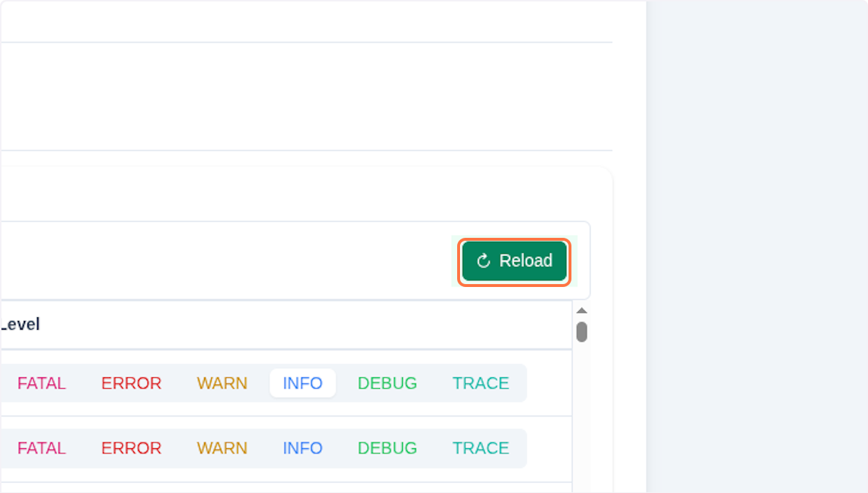Click the partially visible third log row
The height and width of the screenshot is (493, 868).
289,488
